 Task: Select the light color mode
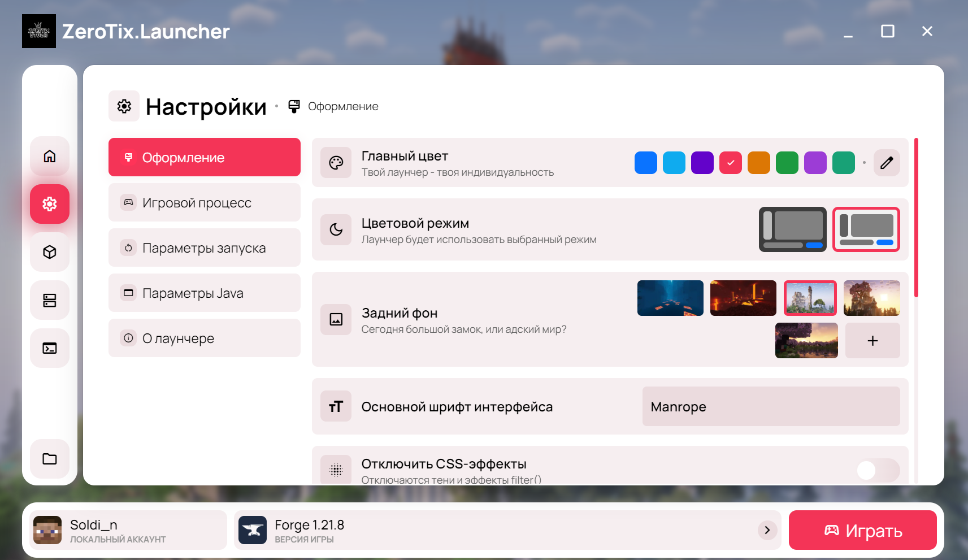[x=866, y=229]
